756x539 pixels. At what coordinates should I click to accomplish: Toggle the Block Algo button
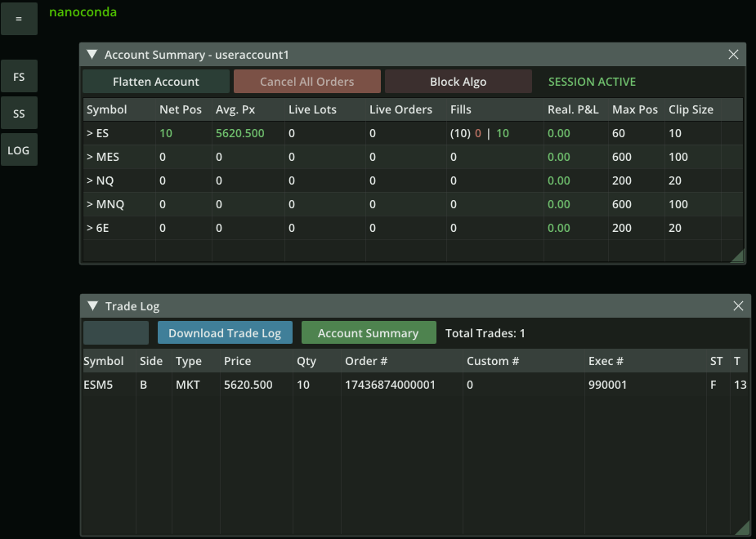(x=458, y=82)
